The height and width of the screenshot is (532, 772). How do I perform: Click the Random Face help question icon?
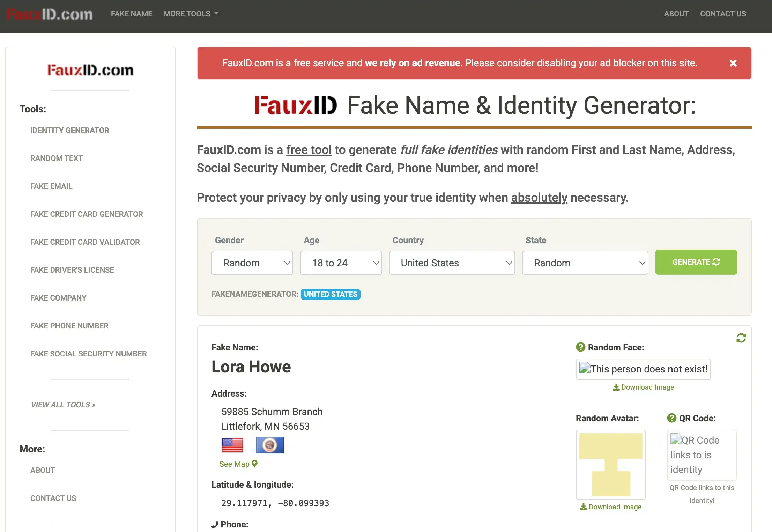click(580, 347)
